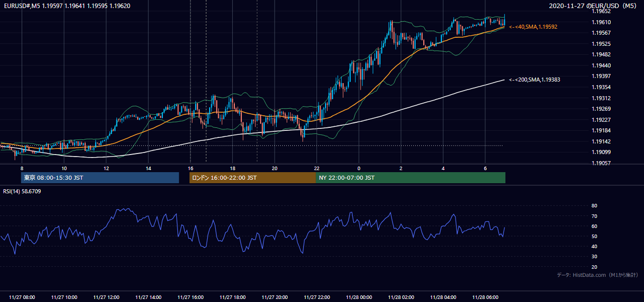Click the 11/27 20:00 bottom time label

pos(275,297)
